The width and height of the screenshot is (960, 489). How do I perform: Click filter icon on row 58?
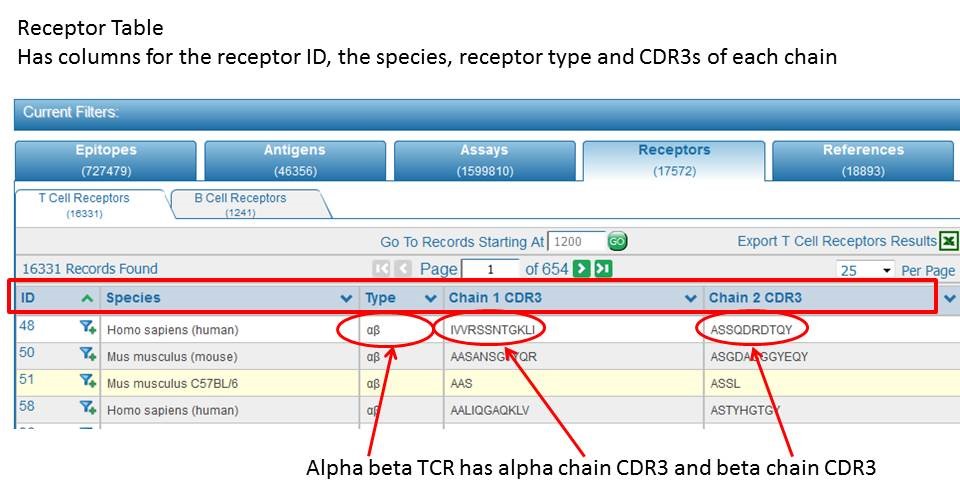coord(87,408)
